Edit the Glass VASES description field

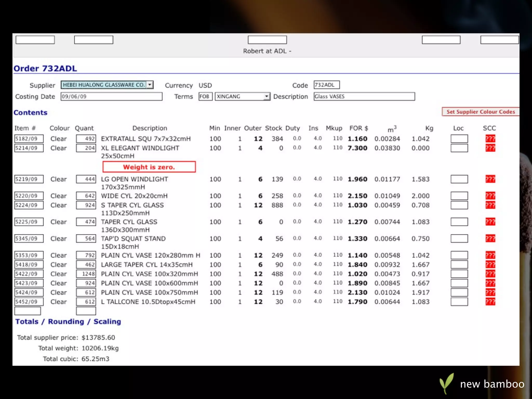point(364,97)
